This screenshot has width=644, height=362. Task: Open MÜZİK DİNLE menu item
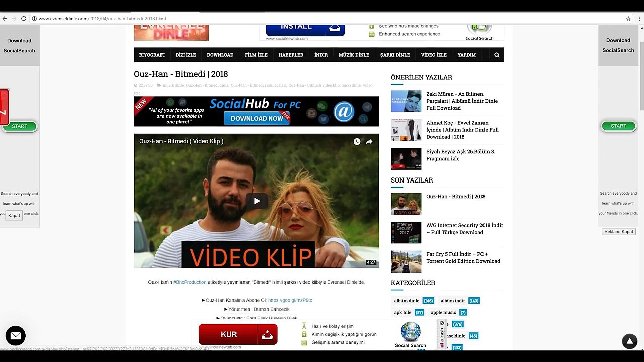point(354,55)
